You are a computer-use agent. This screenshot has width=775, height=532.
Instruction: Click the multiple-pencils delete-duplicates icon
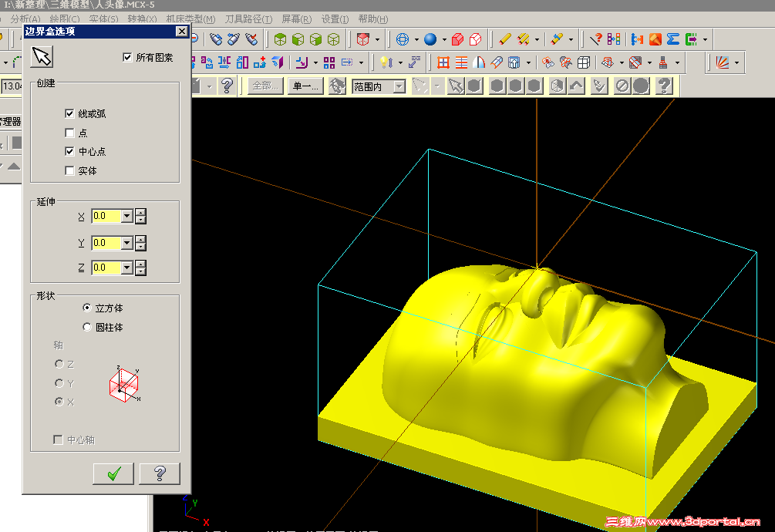[x=524, y=39]
